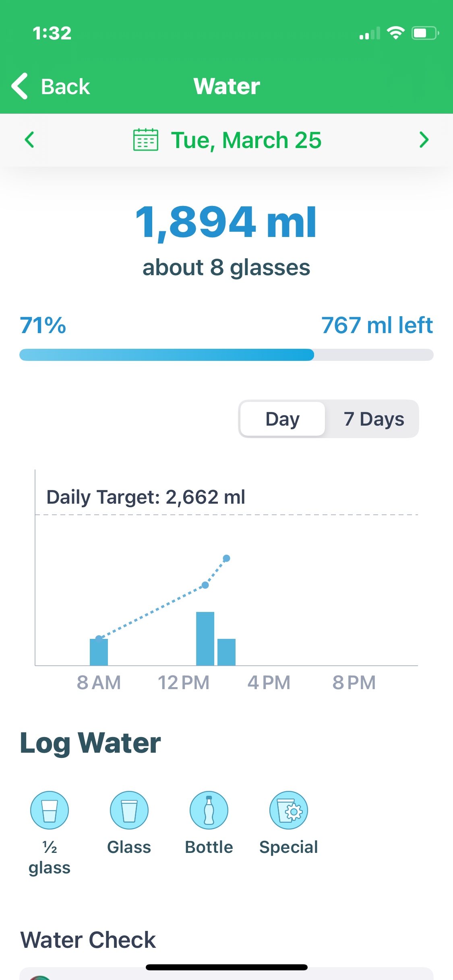Tap the 8 AM chart bar
Image resolution: width=453 pixels, height=980 pixels.
point(99,652)
